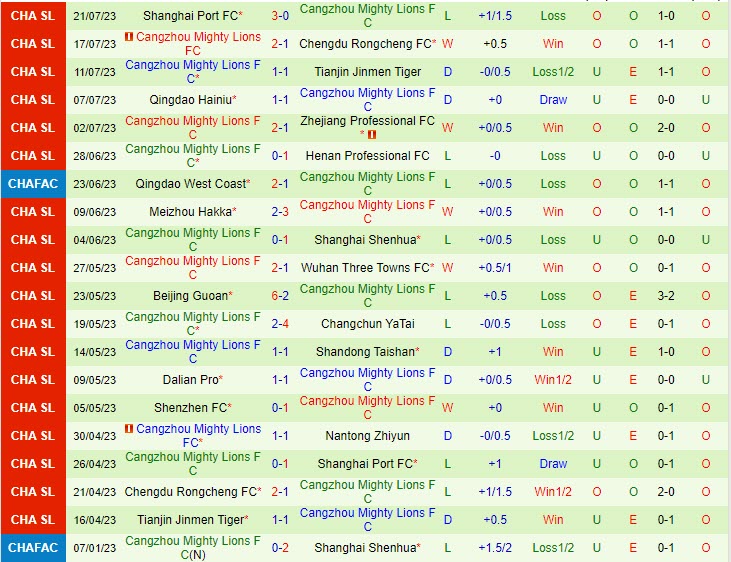731x562 pixels.
Task: Click the Draw result on 26/04/23
Action: pyautogui.click(x=553, y=464)
